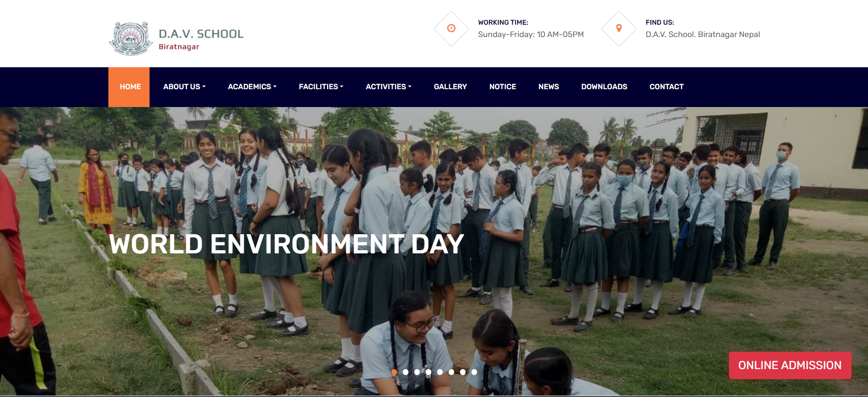
Task: Click the D.A.V. School Biratnagar title text
Action: [x=201, y=39]
